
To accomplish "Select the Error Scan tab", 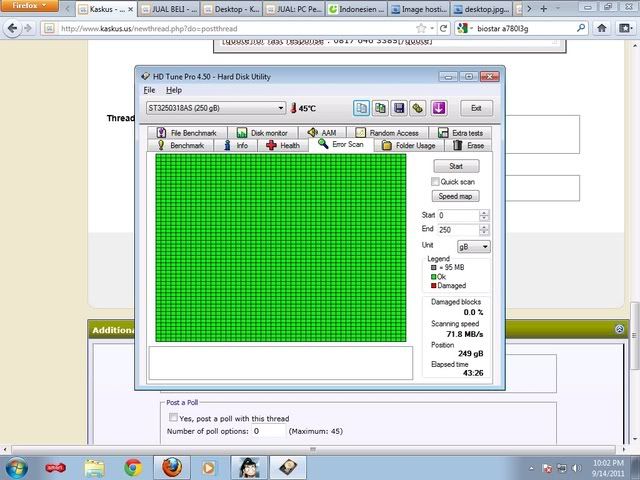I will tap(341, 144).
